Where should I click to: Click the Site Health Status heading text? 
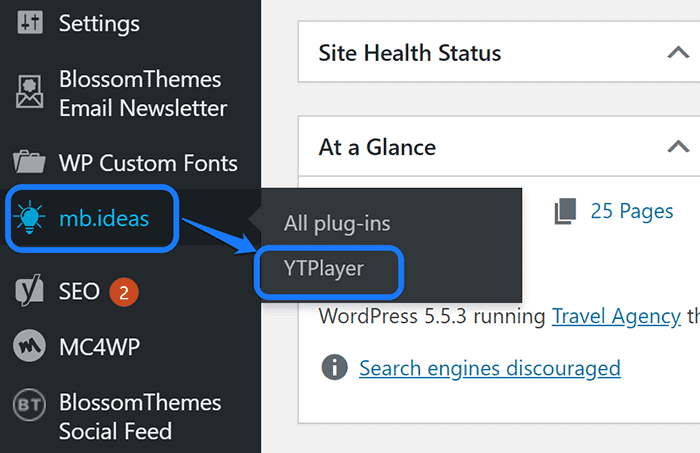pos(409,52)
